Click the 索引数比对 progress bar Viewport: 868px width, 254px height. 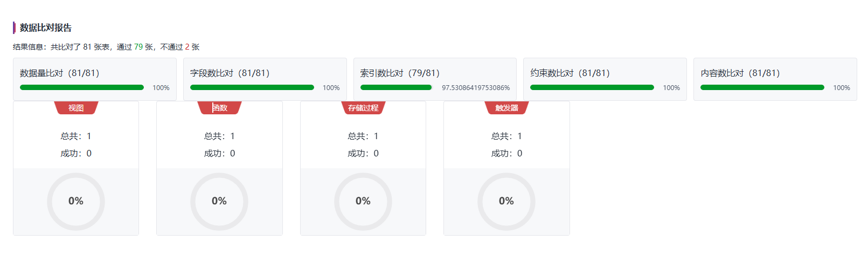pos(396,87)
